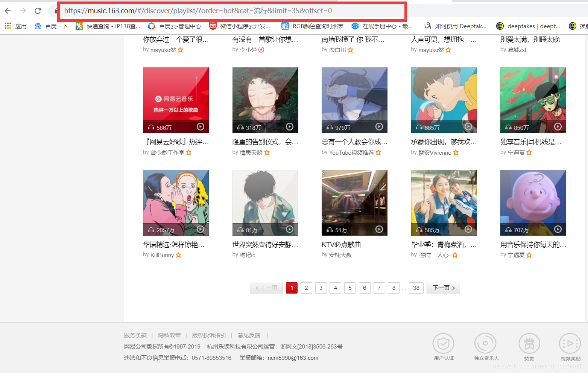Play the 2057万 华语精选 playlist
Image resolution: width=588 pixels, height=373 pixels.
click(x=201, y=229)
